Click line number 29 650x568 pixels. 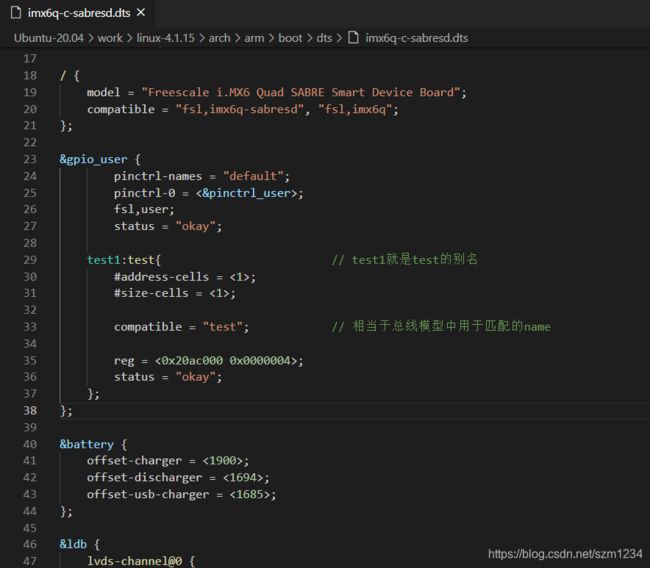tap(30, 260)
